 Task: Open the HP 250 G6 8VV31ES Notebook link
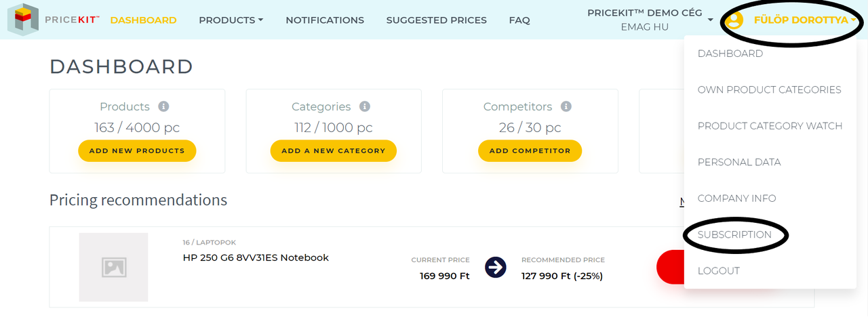(256, 257)
